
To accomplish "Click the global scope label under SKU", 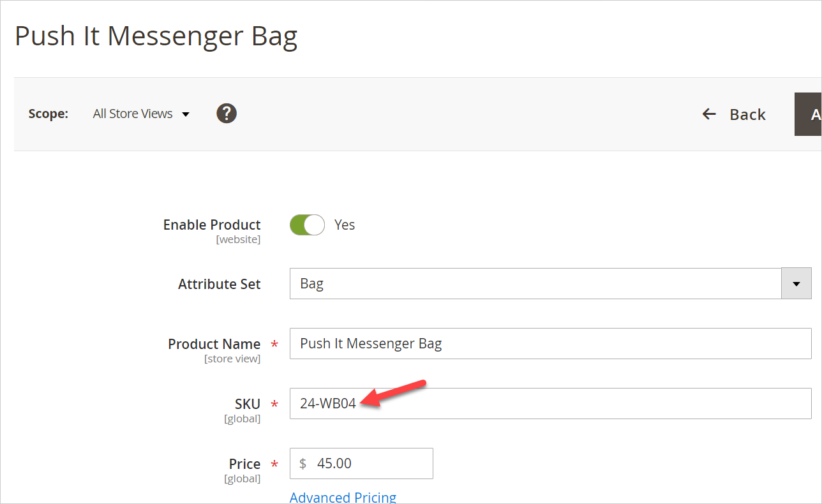I will pos(247,419).
